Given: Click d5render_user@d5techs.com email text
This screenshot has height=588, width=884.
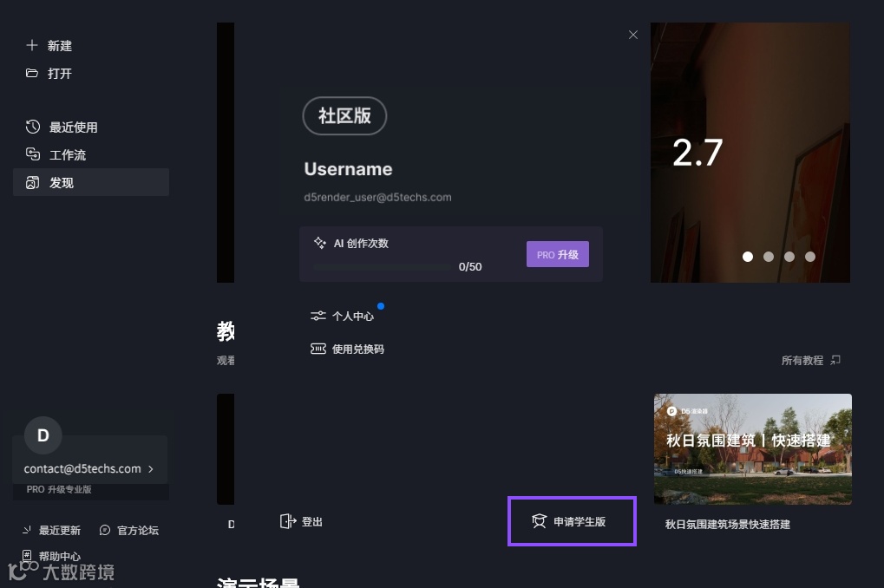Looking at the screenshot, I should click(377, 198).
